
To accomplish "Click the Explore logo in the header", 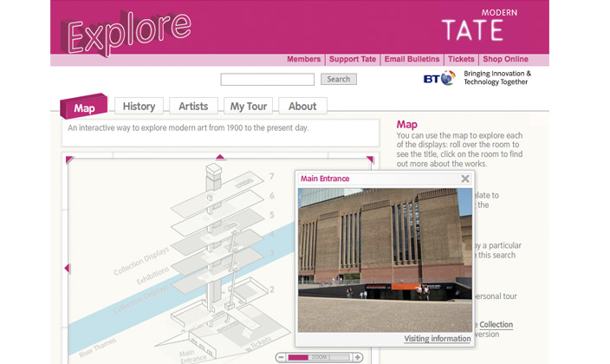I will click(x=126, y=34).
